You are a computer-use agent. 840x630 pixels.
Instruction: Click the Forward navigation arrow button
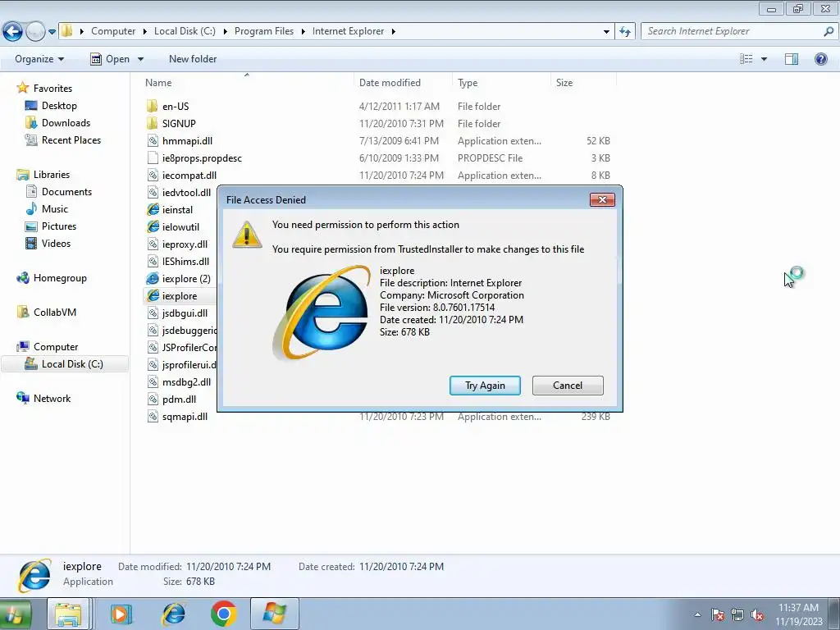[35, 32]
